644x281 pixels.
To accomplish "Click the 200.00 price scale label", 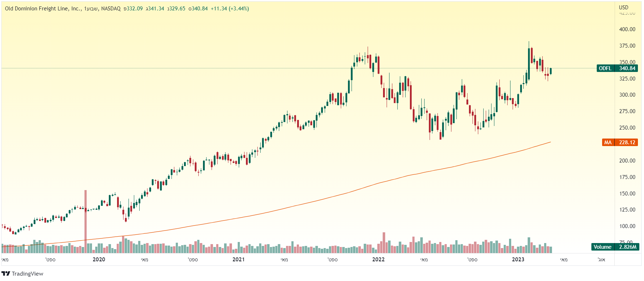I will click(x=627, y=161).
